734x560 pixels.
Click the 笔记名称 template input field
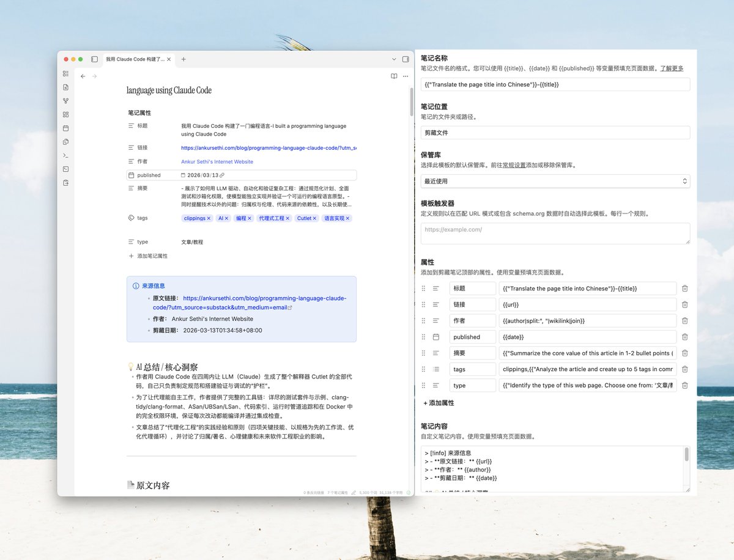point(555,84)
